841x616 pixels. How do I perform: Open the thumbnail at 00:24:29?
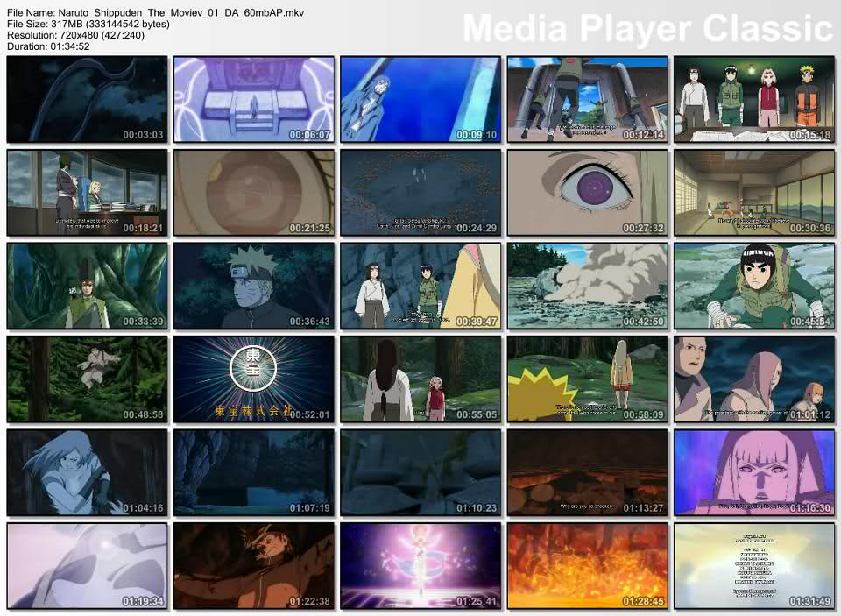420,193
